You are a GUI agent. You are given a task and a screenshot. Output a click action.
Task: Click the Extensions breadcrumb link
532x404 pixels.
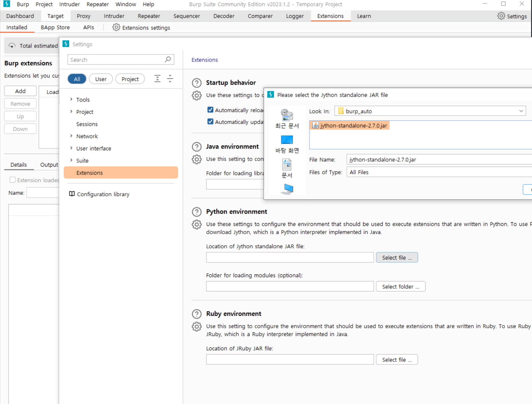205,60
